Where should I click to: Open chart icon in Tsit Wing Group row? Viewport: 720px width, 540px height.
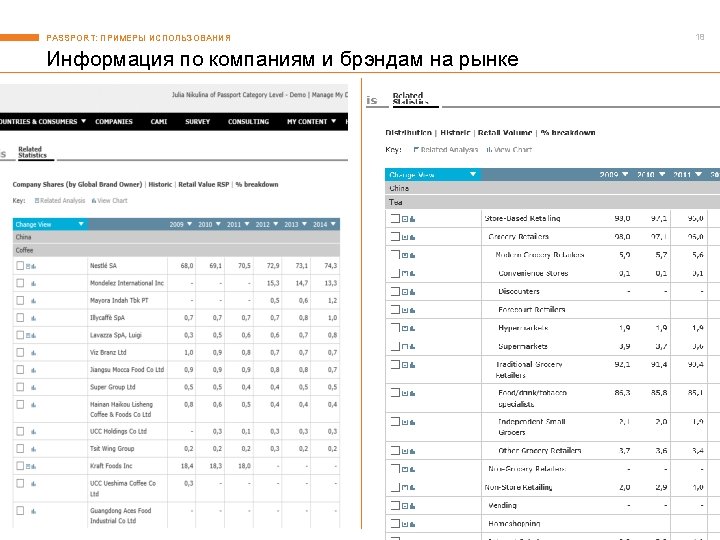coord(34,449)
